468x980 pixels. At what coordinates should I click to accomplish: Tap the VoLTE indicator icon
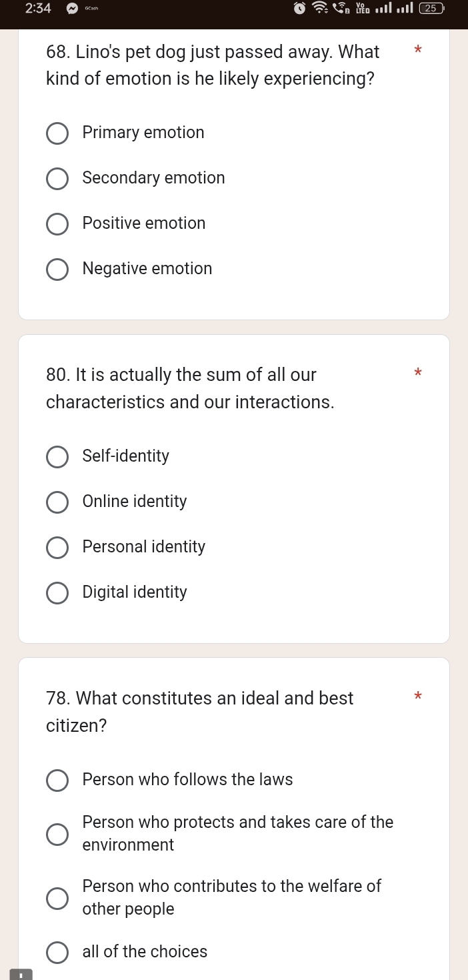click(363, 8)
